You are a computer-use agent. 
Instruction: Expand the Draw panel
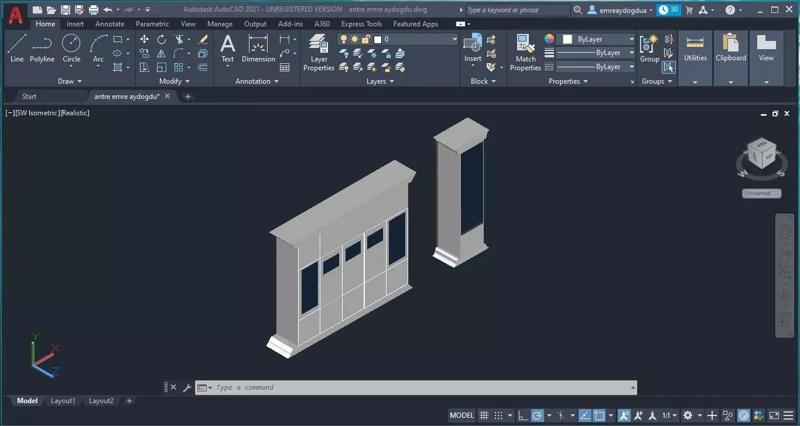(x=69, y=81)
